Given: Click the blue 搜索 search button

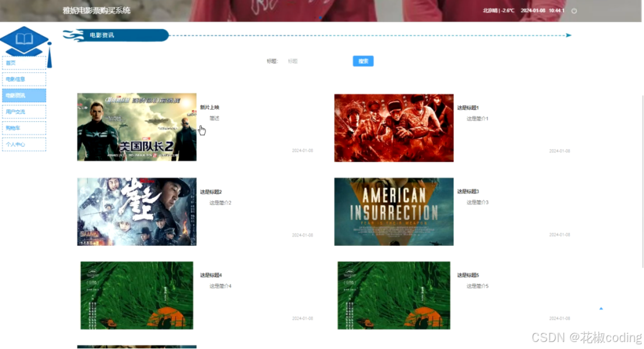Looking at the screenshot, I should (363, 61).
